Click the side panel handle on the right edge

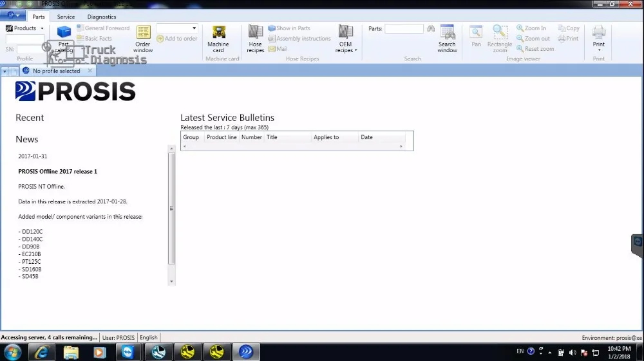(x=638, y=245)
